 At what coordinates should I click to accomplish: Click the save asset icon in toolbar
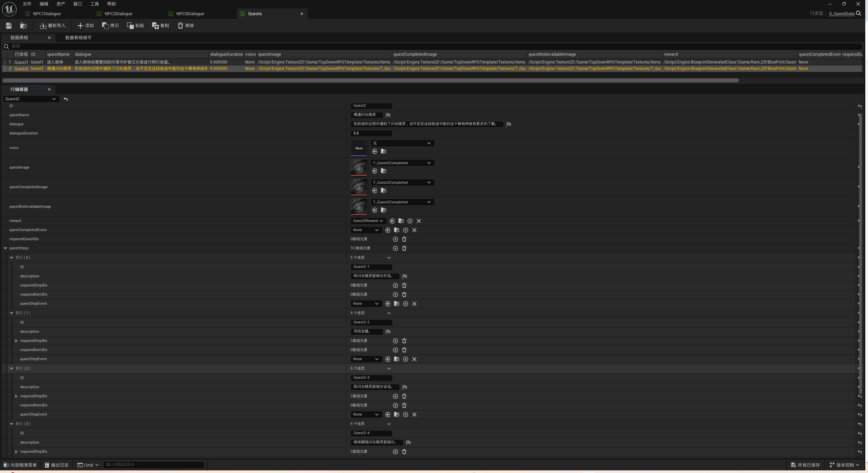point(9,26)
